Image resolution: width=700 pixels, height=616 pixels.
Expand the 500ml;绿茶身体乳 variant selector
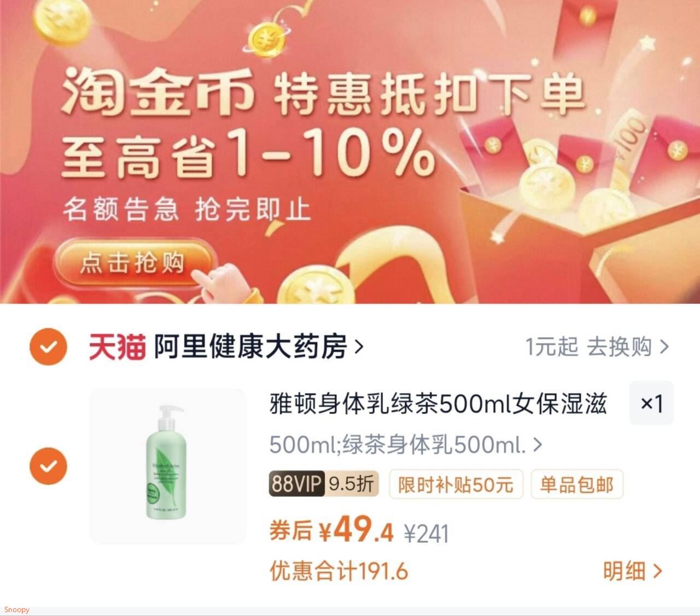coord(406,445)
